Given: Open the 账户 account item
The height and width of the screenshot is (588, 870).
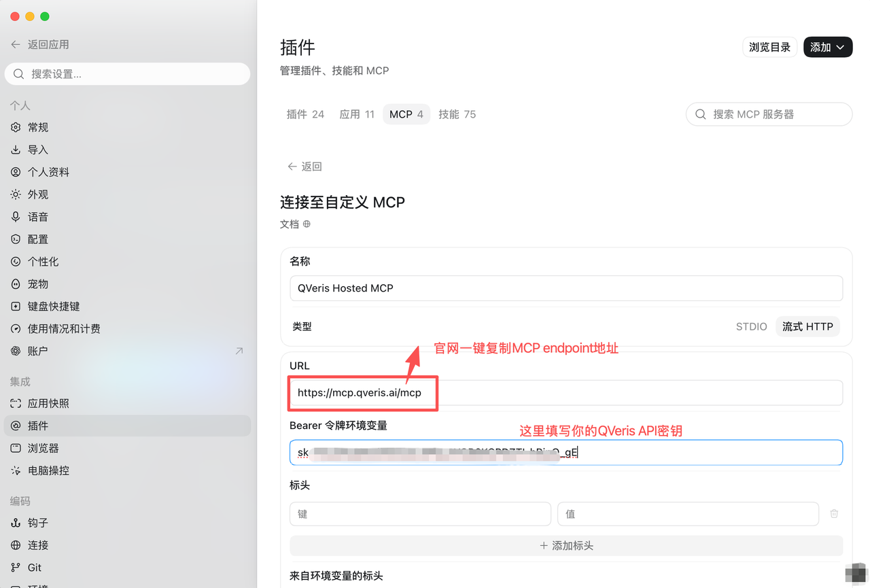Looking at the screenshot, I should [127, 351].
